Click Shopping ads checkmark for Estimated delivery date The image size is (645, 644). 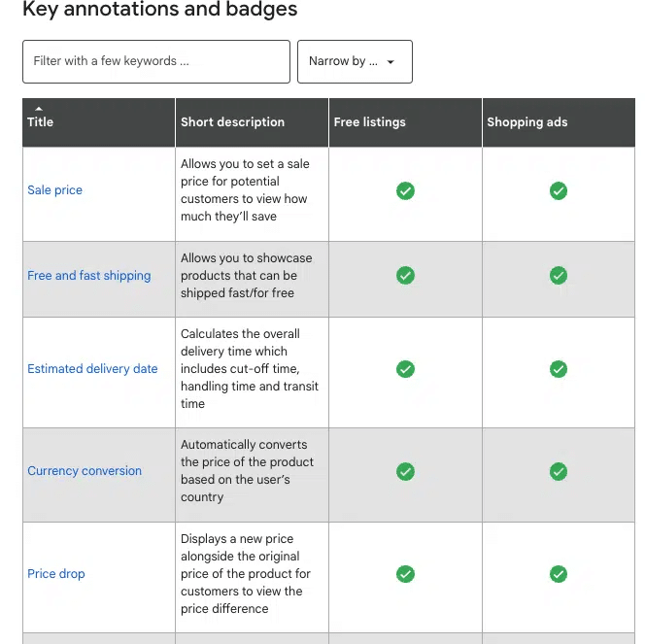tap(558, 369)
